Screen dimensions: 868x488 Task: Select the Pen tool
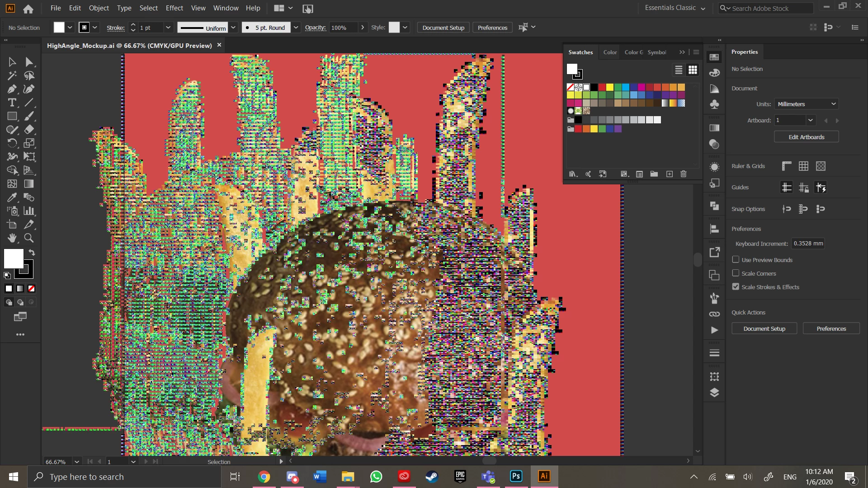(12, 89)
